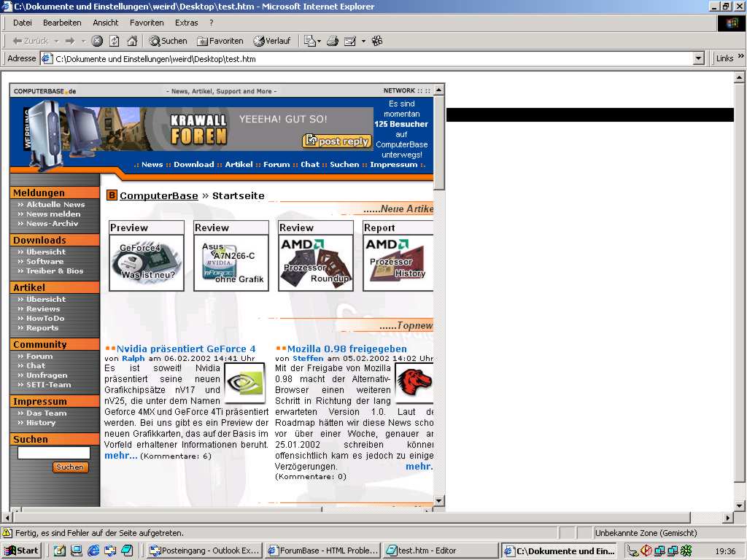Open the GeForce4 Preview thumbnail
The height and width of the screenshot is (560, 747).
(x=146, y=262)
